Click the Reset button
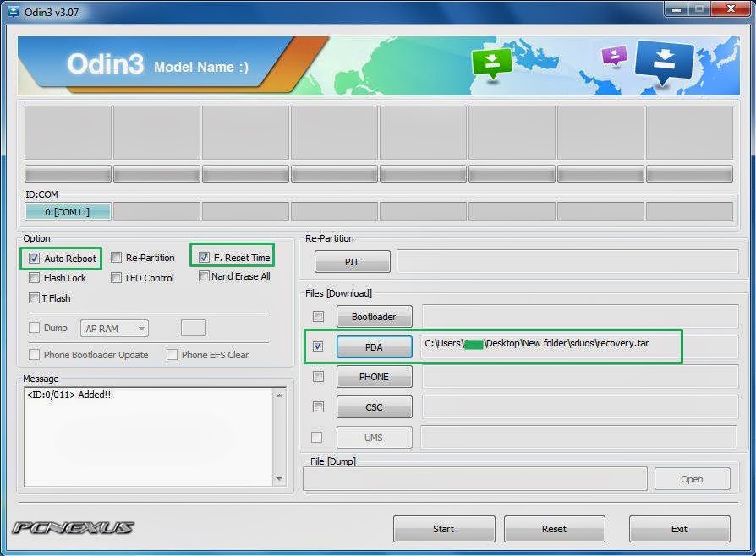 pyautogui.click(x=554, y=528)
